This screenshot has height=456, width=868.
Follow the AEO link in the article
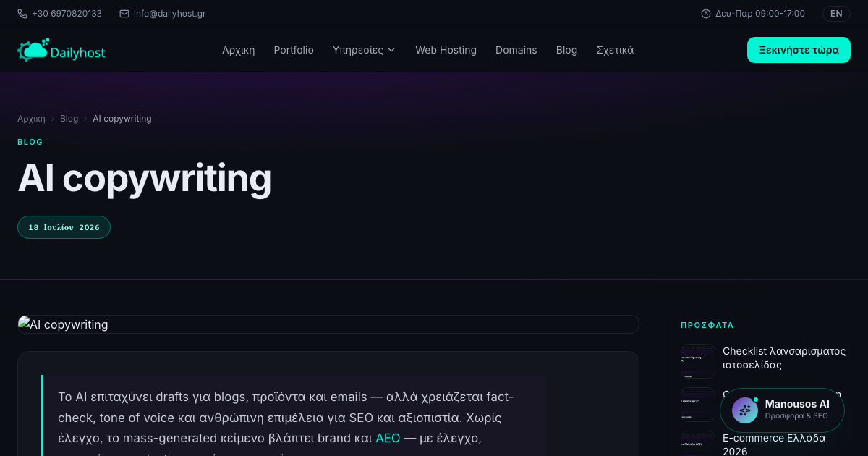388,438
